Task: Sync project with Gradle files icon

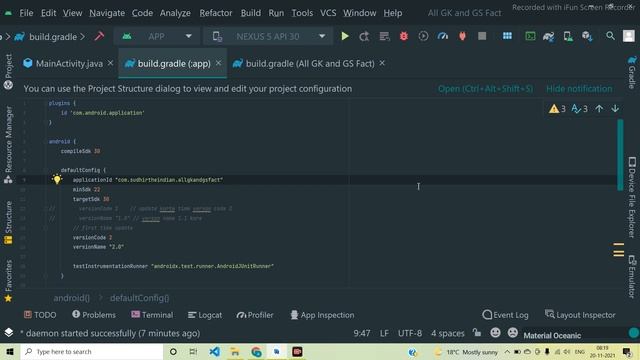Action: (x=549, y=37)
